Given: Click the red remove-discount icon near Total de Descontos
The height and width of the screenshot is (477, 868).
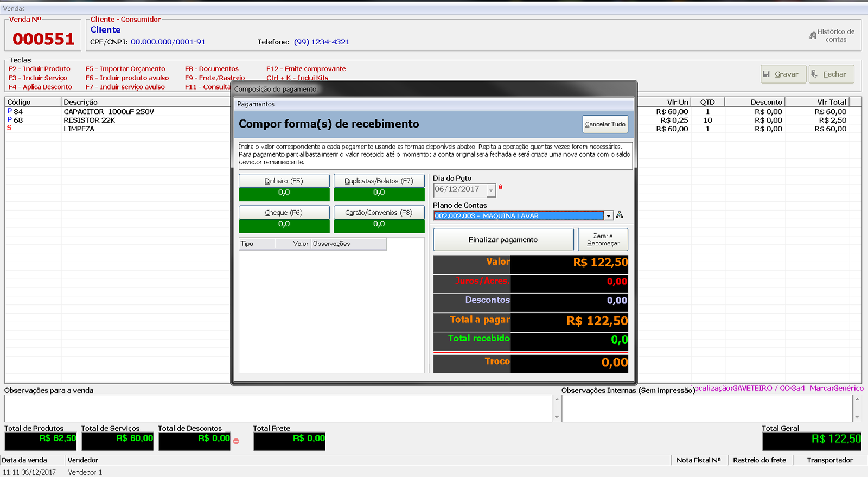Looking at the screenshot, I should point(236,441).
